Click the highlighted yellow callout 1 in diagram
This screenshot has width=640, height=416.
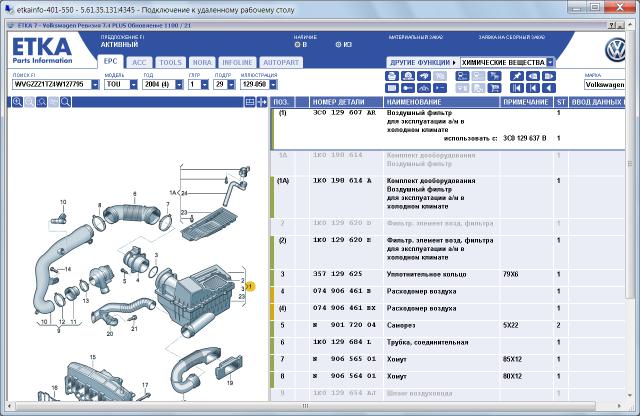point(250,287)
